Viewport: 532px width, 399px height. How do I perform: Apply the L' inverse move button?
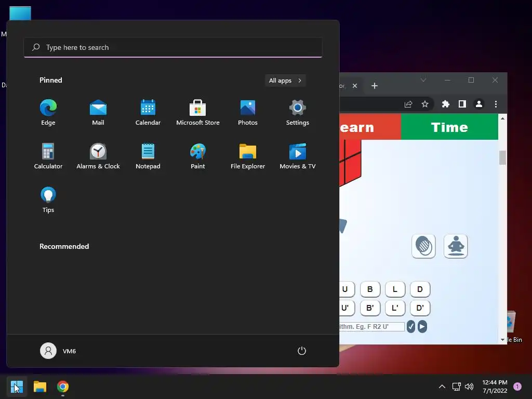pos(395,308)
